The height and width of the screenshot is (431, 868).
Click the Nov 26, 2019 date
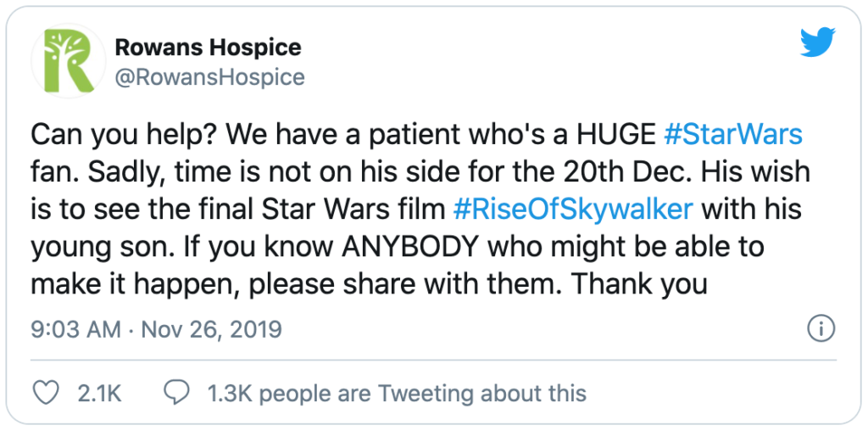(x=211, y=331)
